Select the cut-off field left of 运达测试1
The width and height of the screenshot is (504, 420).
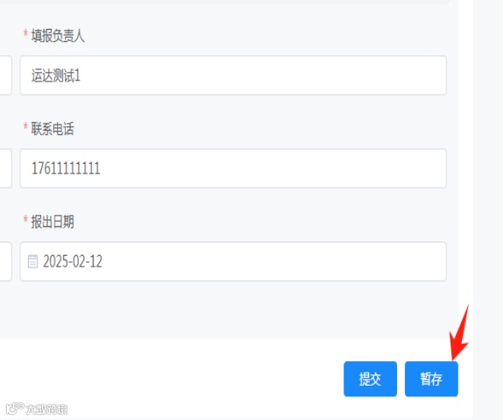(x=6, y=75)
